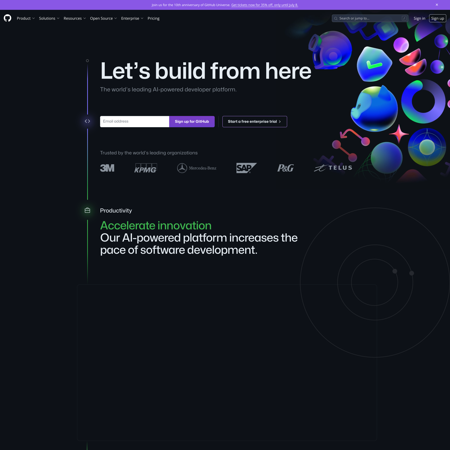Click the Productivity briefcase icon
The image size is (450, 450).
click(87, 210)
